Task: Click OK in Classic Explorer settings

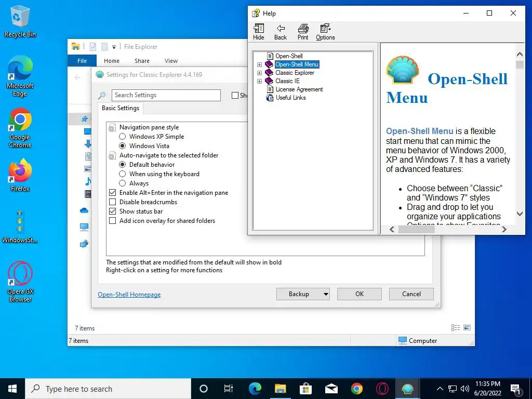Action: pyautogui.click(x=360, y=294)
